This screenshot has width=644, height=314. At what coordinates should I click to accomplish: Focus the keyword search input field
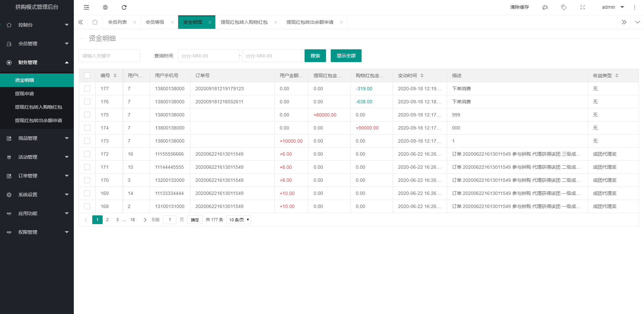pyautogui.click(x=109, y=56)
